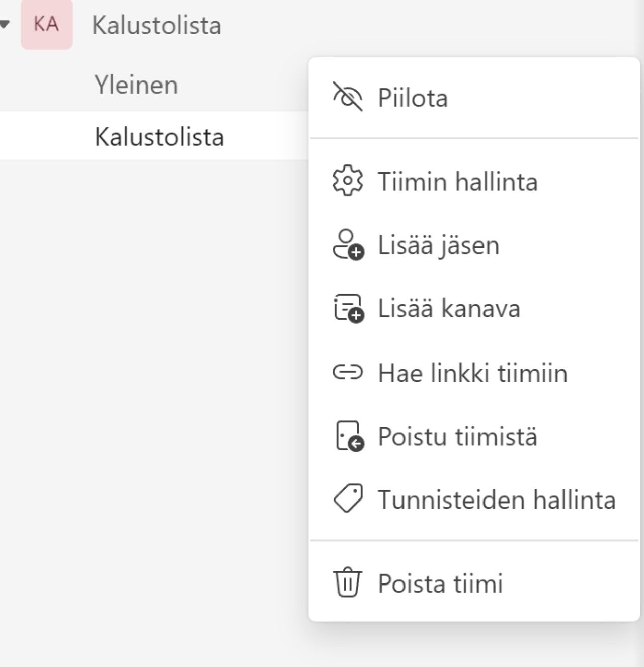Click the tag icon beside Tunnisteiden hallinta
Viewport: 644px width, 667px height.
coord(348,499)
